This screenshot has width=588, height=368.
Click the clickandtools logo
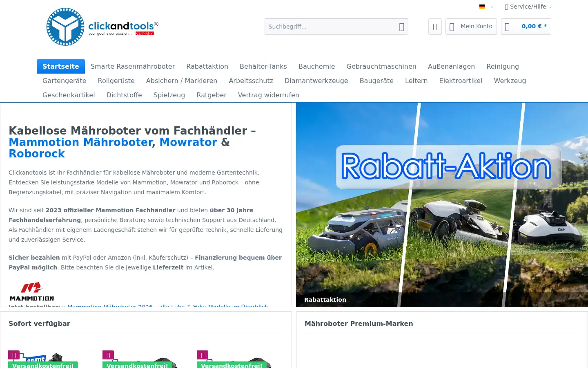click(102, 27)
